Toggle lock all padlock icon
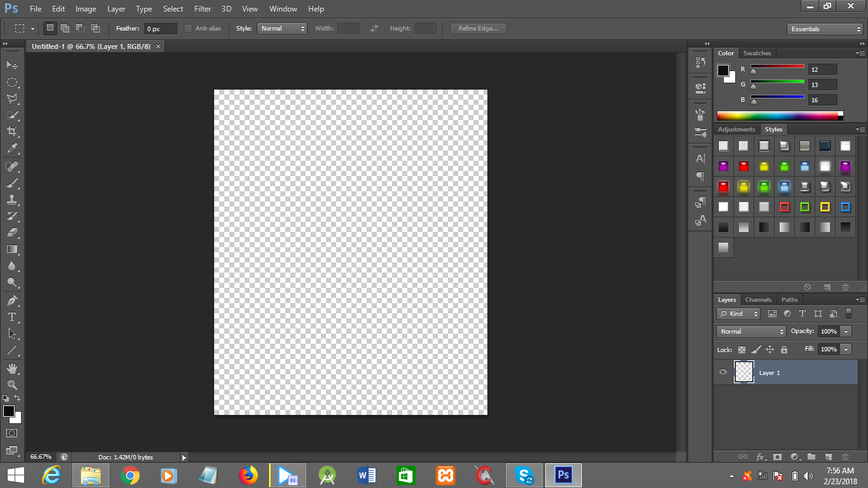The height and width of the screenshot is (488, 868). tap(784, 349)
